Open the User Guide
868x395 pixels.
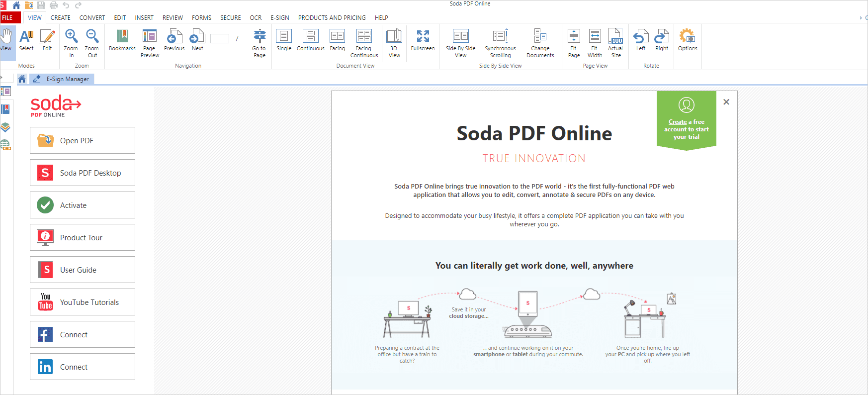pyautogui.click(x=83, y=270)
